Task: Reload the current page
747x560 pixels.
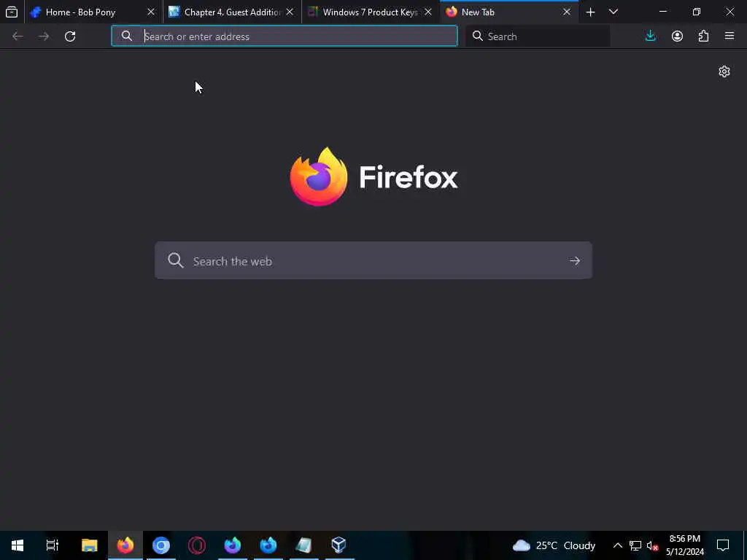Action: [x=70, y=36]
